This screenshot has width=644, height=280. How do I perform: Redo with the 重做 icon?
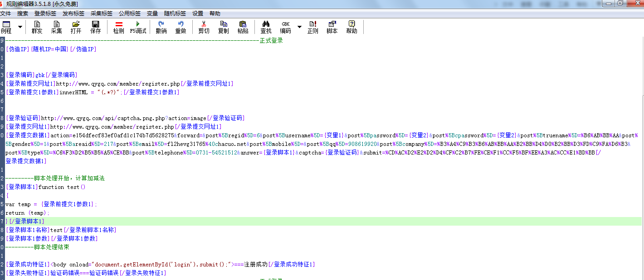pos(181,27)
